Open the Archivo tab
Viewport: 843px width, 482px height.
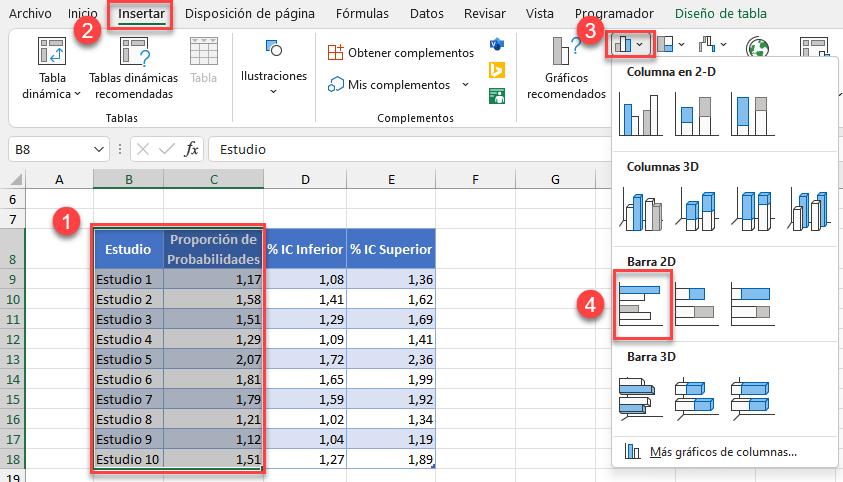click(30, 13)
